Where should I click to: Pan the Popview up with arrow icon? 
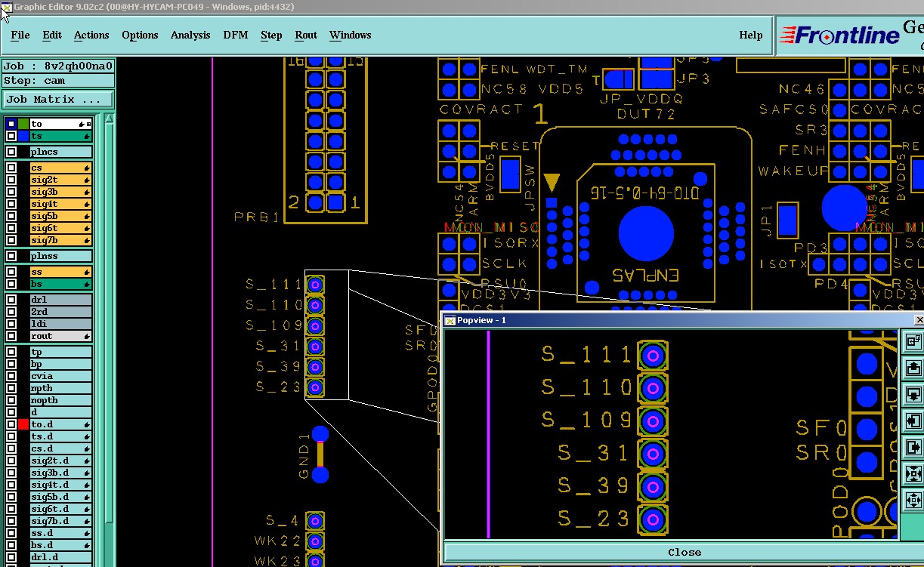(x=913, y=368)
